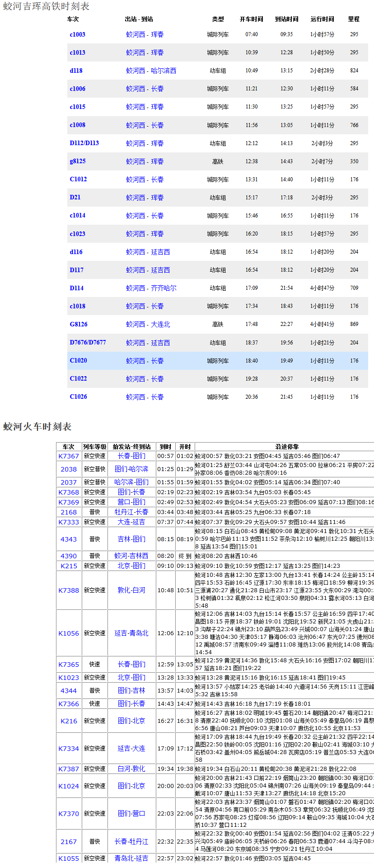Screen dimensions: 374x868
Task: Click the 白河-敦化 route link
Action: [x=131, y=769]
